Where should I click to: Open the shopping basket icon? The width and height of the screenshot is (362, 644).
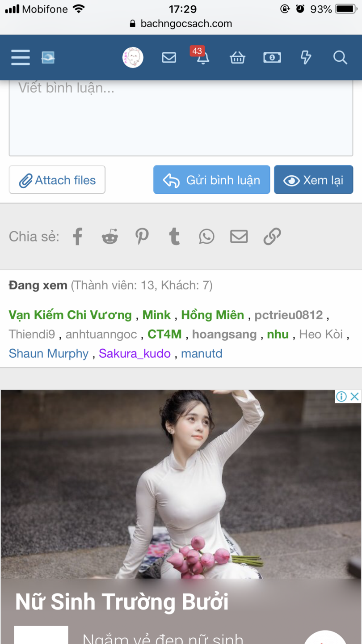pyautogui.click(x=237, y=58)
